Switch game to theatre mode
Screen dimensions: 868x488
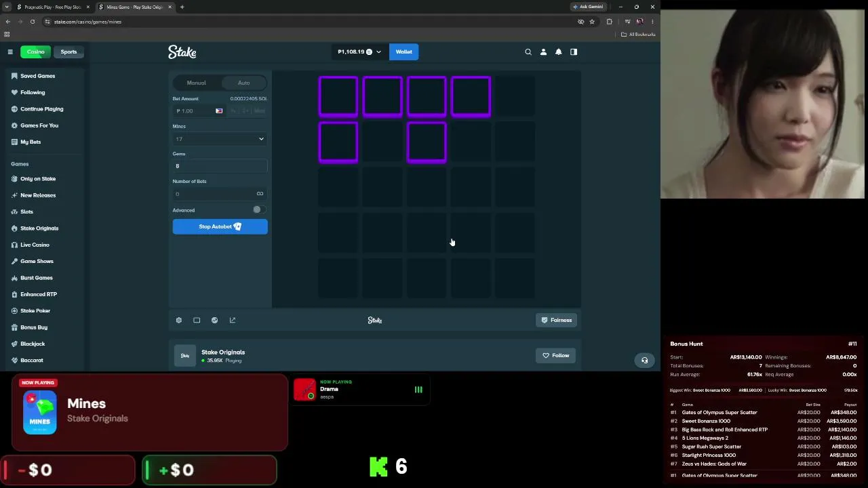tap(197, 320)
